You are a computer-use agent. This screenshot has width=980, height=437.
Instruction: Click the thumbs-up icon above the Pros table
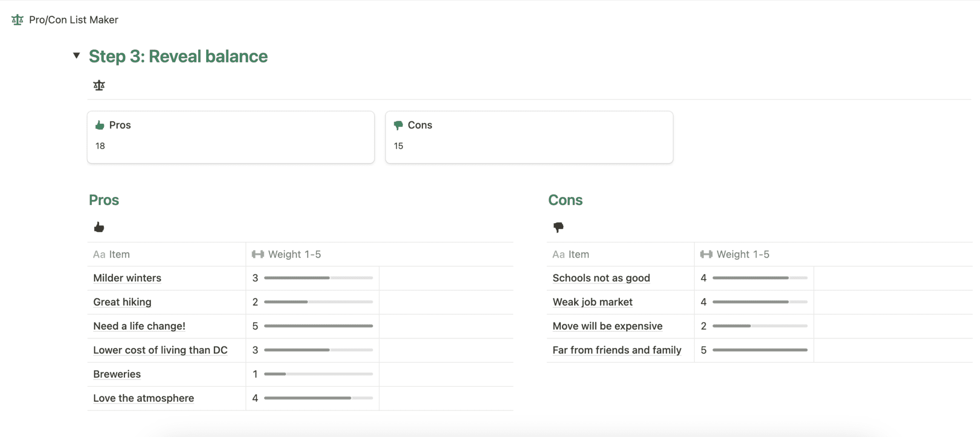tap(100, 227)
